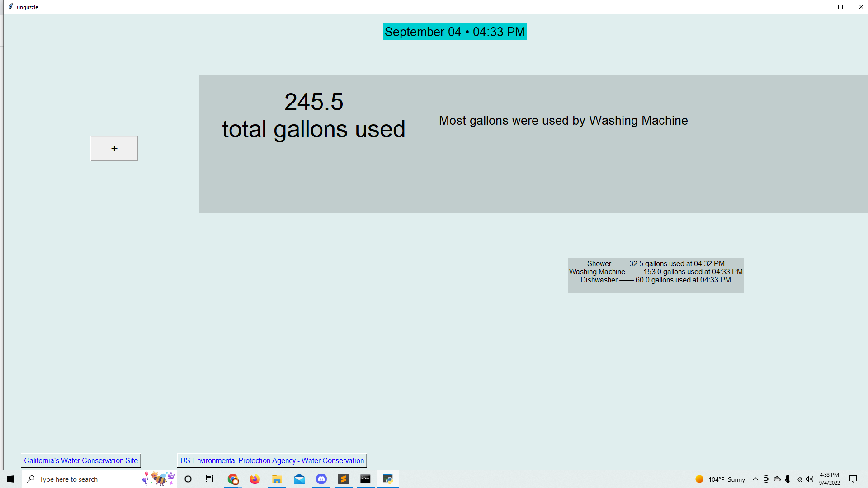Open the Mail app in taskbar
The width and height of the screenshot is (868, 488).
[x=299, y=479]
